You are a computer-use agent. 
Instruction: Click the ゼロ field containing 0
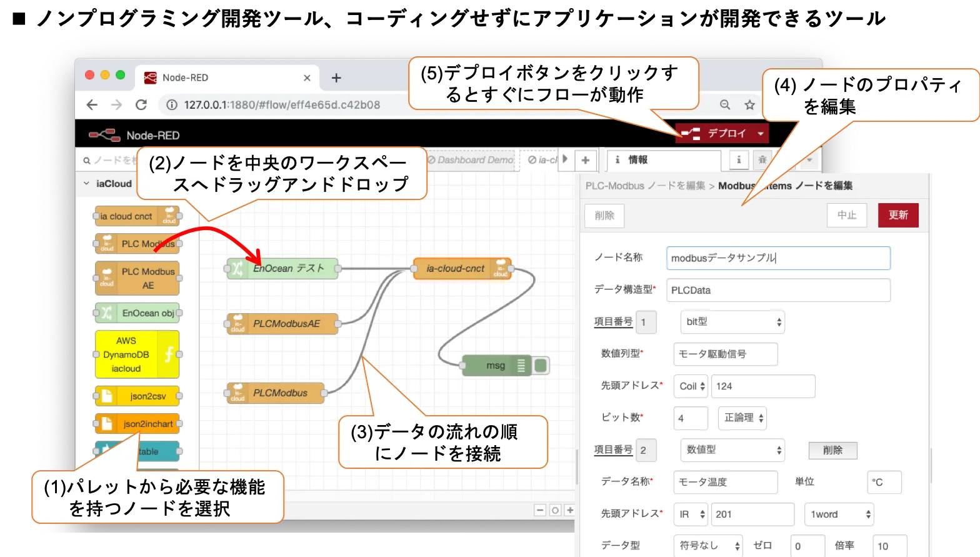click(x=807, y=546)
